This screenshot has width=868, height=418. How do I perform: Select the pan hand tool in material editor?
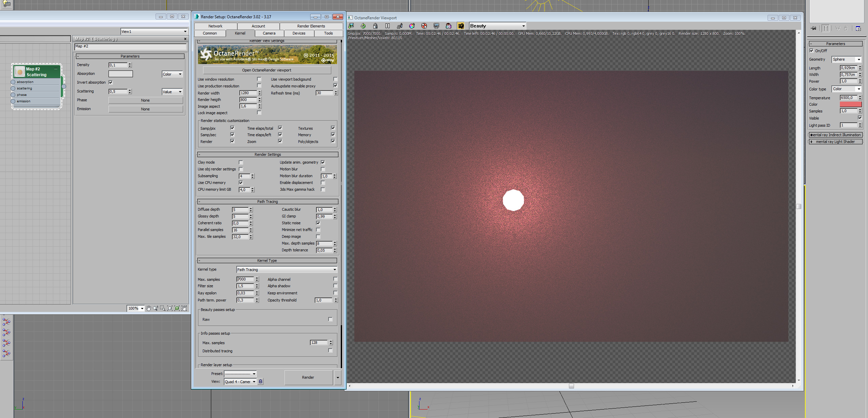(x=149, y=308)
